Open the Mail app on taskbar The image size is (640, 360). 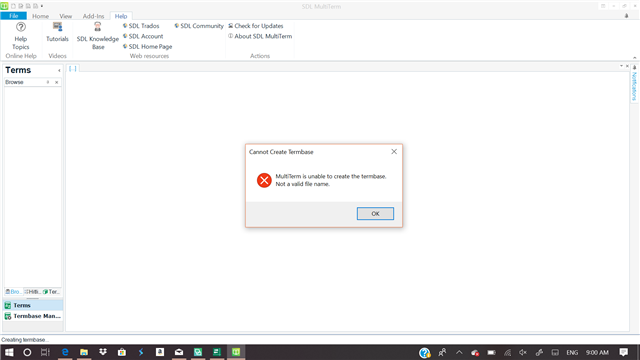point(179,352)
